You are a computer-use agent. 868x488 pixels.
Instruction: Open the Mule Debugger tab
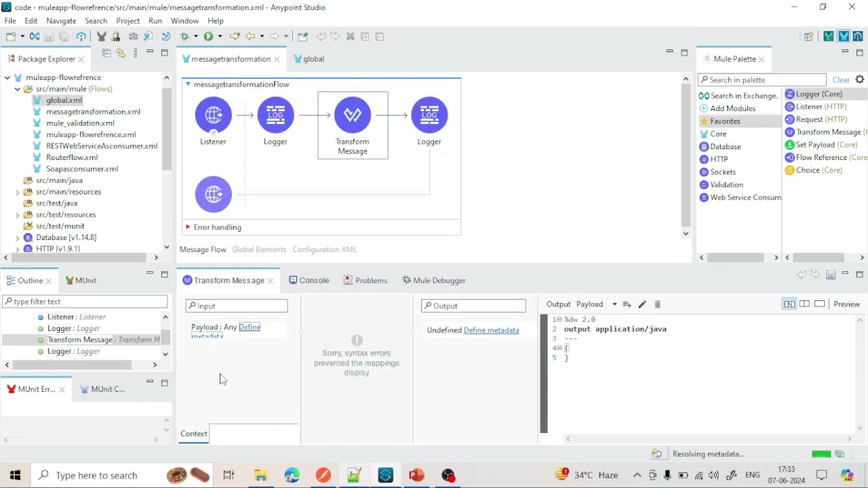click(434, 281)
